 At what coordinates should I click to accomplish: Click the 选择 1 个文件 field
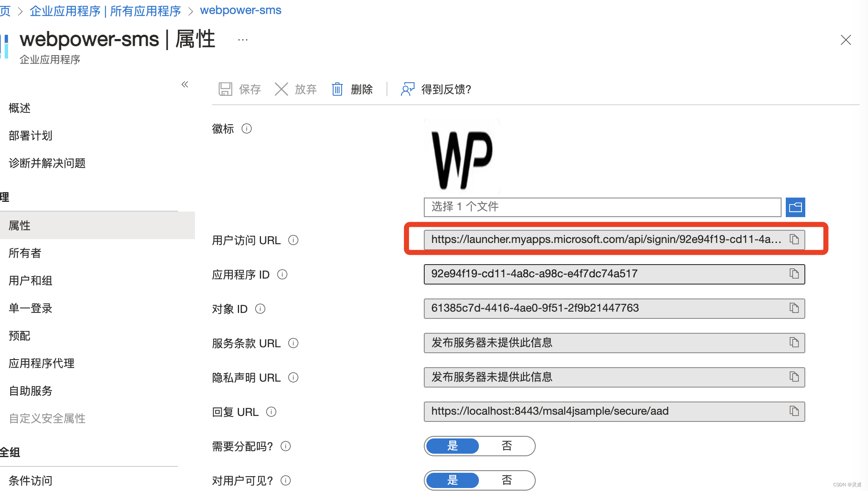tap(602, 207)
